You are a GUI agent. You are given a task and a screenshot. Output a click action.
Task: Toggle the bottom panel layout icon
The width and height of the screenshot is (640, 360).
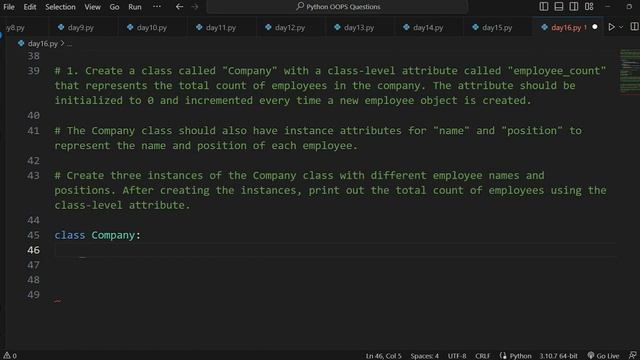click(559, 7)
